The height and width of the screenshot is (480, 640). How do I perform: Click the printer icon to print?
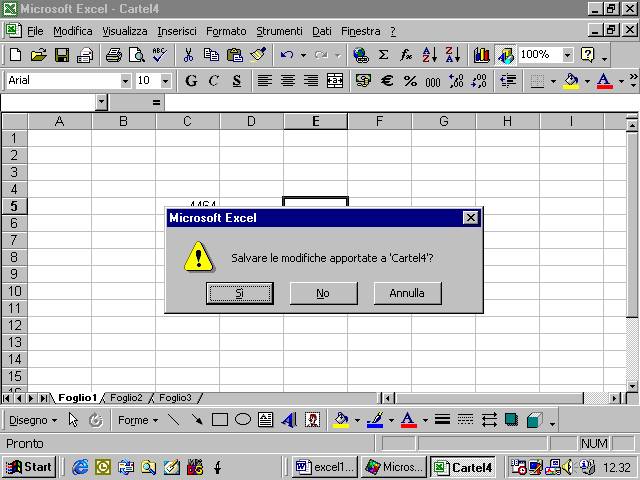click(x=114, y=55)
